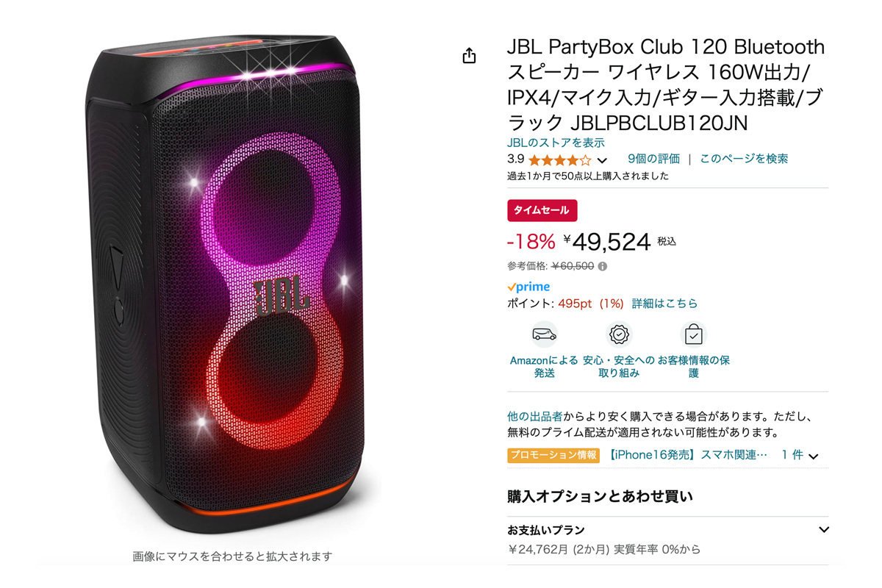Click the このページを検索 link
882x588 pixels.
point(744,159)
